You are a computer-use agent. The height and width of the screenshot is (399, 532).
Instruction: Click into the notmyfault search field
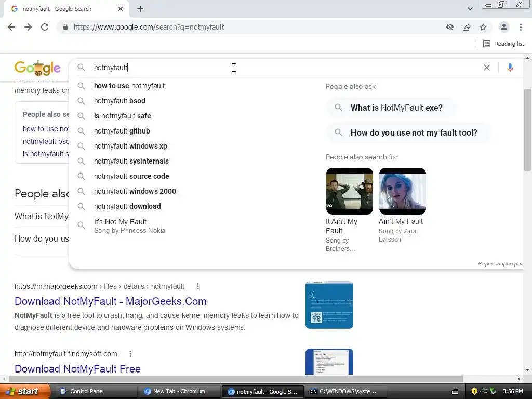285,68
